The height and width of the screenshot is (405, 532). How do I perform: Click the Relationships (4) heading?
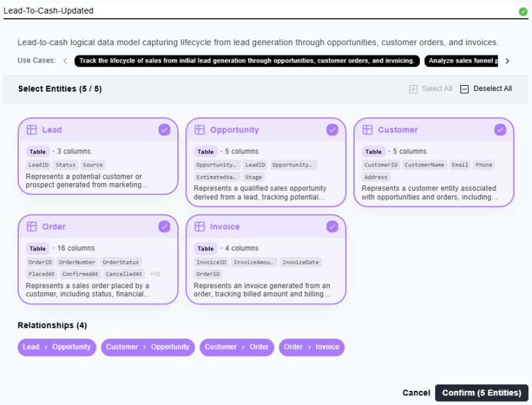pyautogui.click(x=52, y=326)
